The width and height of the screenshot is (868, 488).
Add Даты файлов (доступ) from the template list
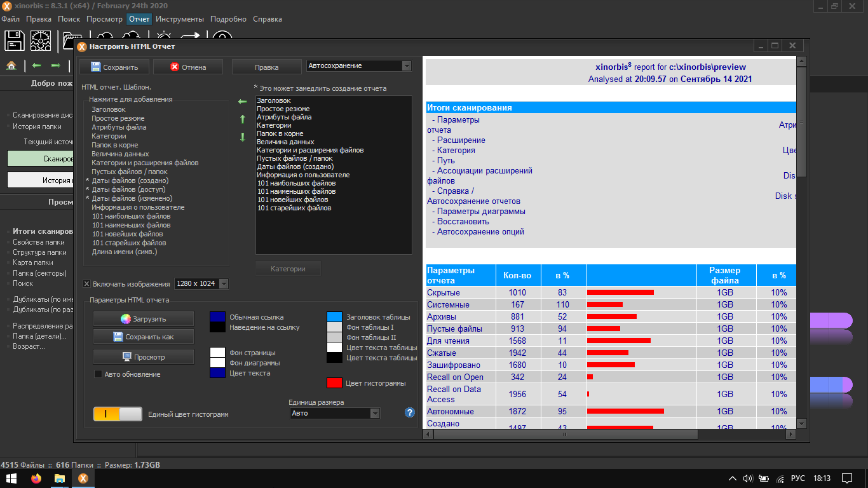click(128, 189)
